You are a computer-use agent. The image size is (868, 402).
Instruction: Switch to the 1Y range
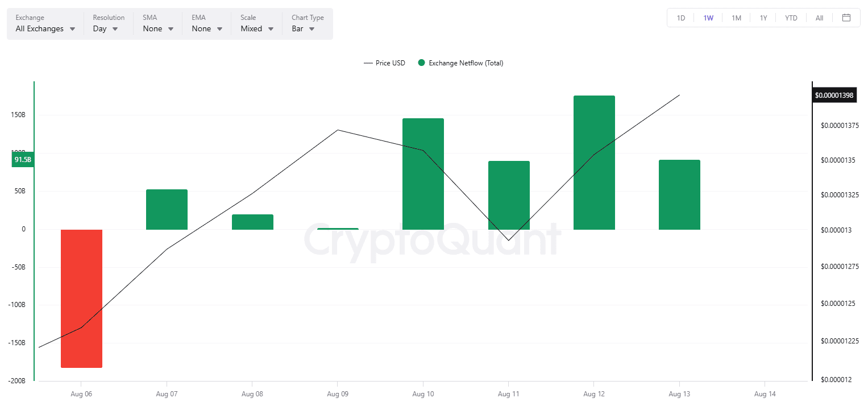[763, 18]
